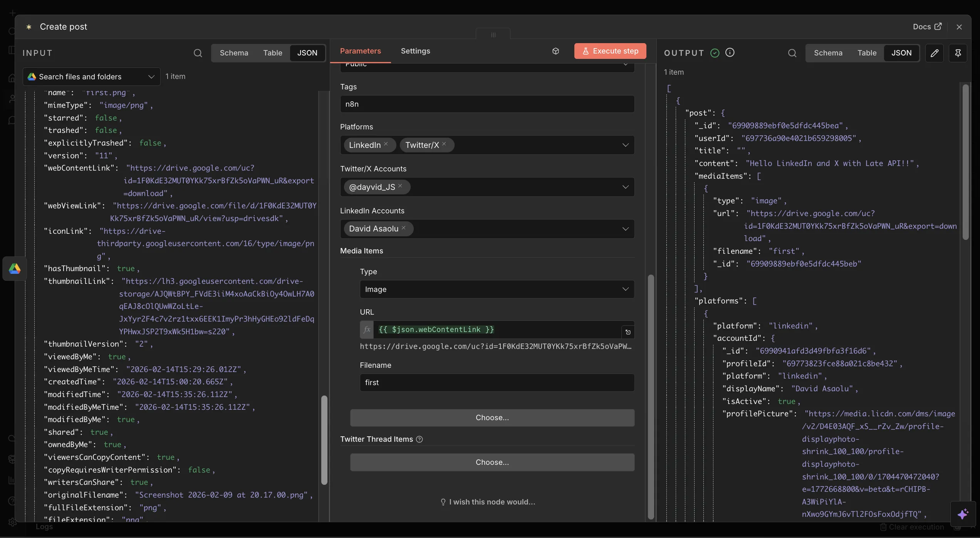Open the LinkedIn Accounts dropdown

(x=625, y=228)
